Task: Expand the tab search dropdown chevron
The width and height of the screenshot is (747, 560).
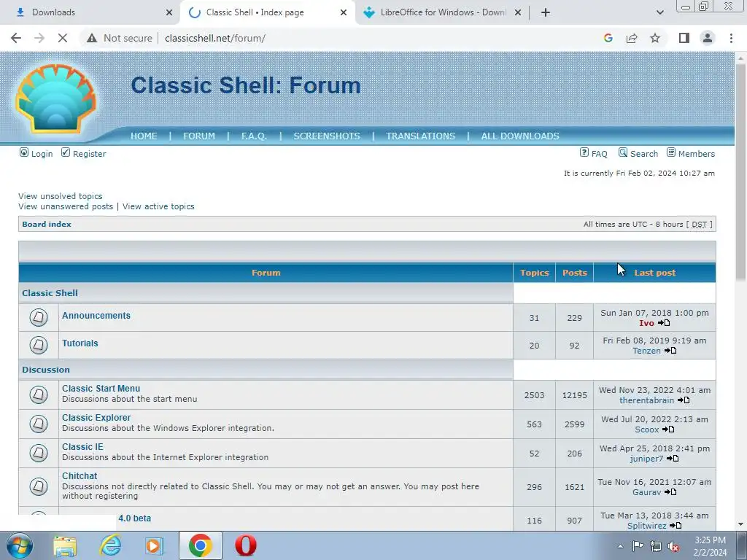Action: click(659, 12)
